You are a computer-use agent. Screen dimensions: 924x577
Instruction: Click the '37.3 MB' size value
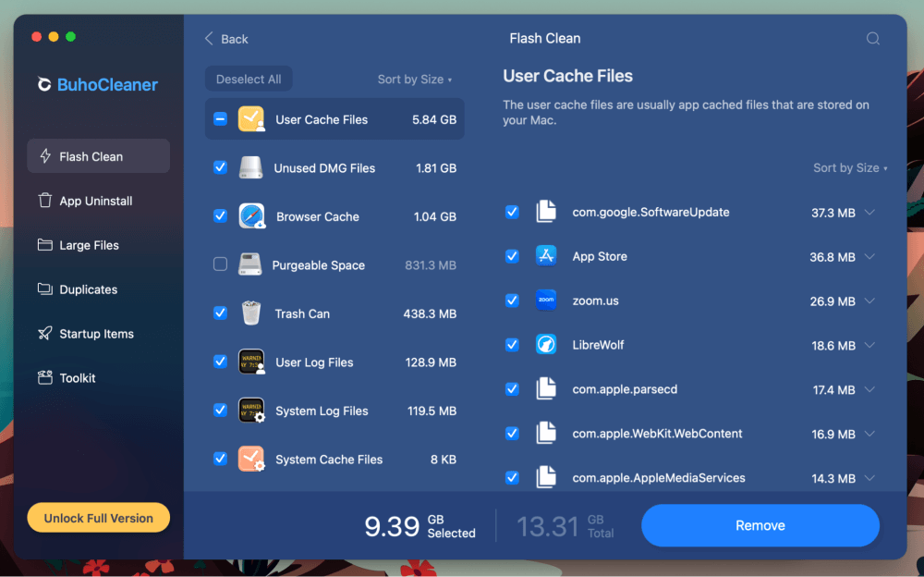[x=833, y=213]
